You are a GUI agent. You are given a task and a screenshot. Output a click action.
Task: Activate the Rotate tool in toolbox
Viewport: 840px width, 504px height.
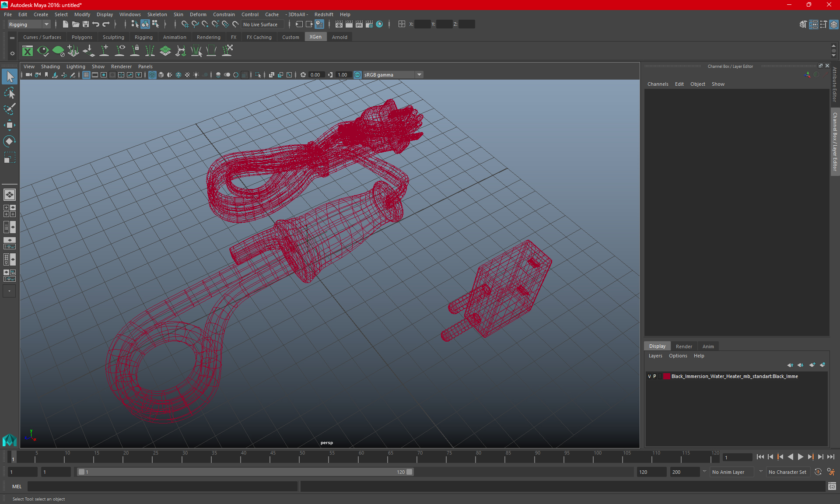click(10, 141)
